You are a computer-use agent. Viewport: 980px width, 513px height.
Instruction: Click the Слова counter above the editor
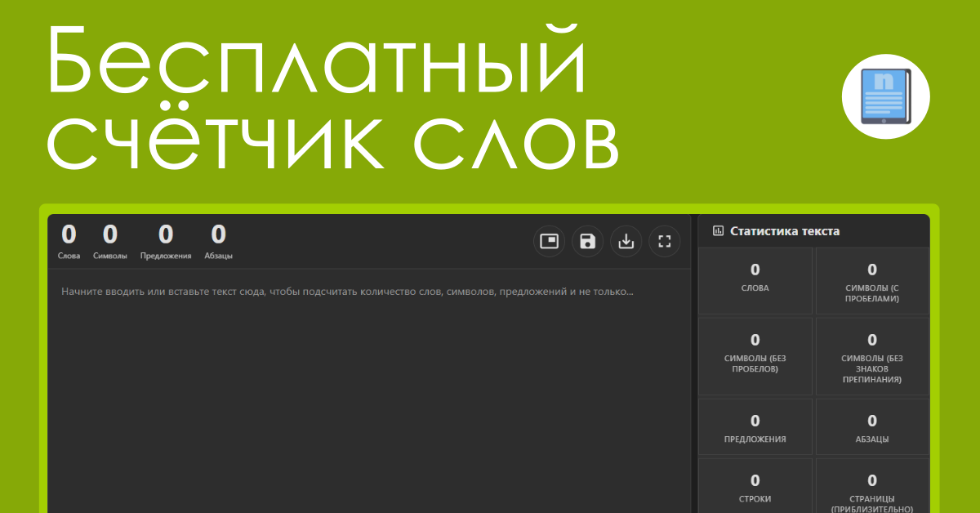pos(69,242)
